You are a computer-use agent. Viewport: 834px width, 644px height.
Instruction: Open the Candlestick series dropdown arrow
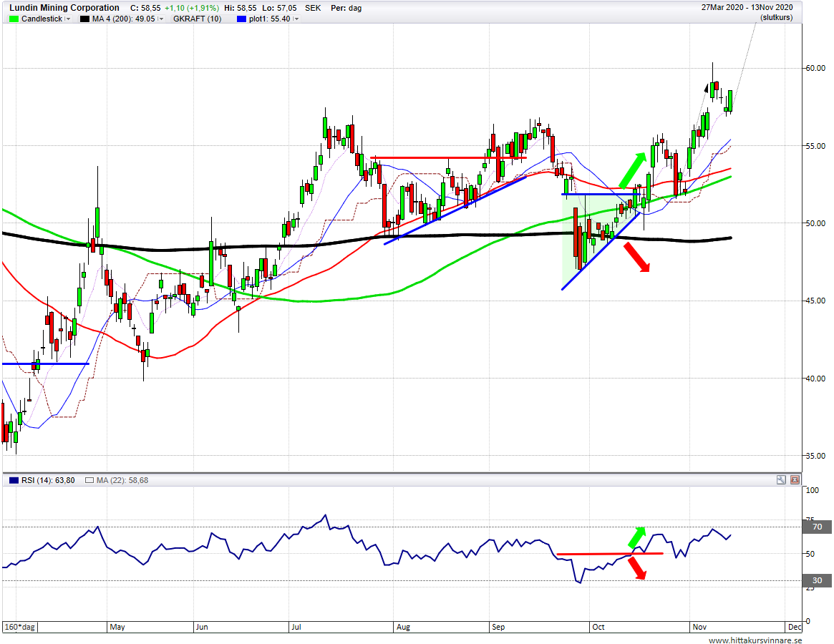pyautogui.click(x=68, y=19)
